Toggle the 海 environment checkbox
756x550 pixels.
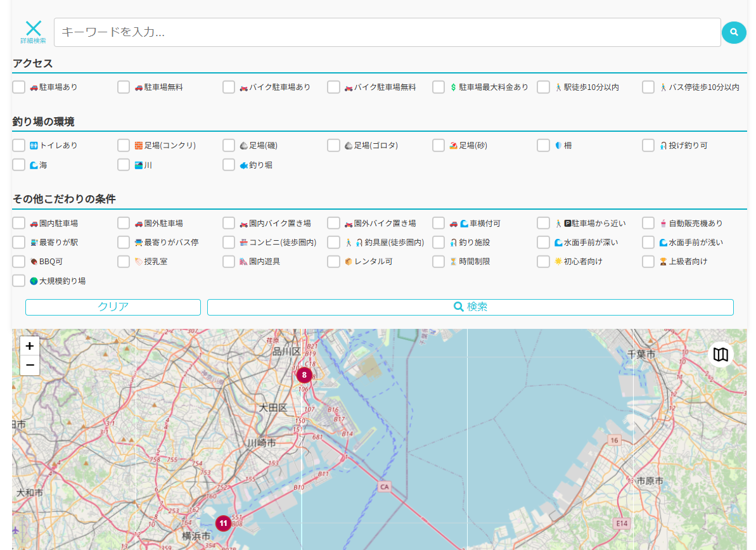coord(19,165)
